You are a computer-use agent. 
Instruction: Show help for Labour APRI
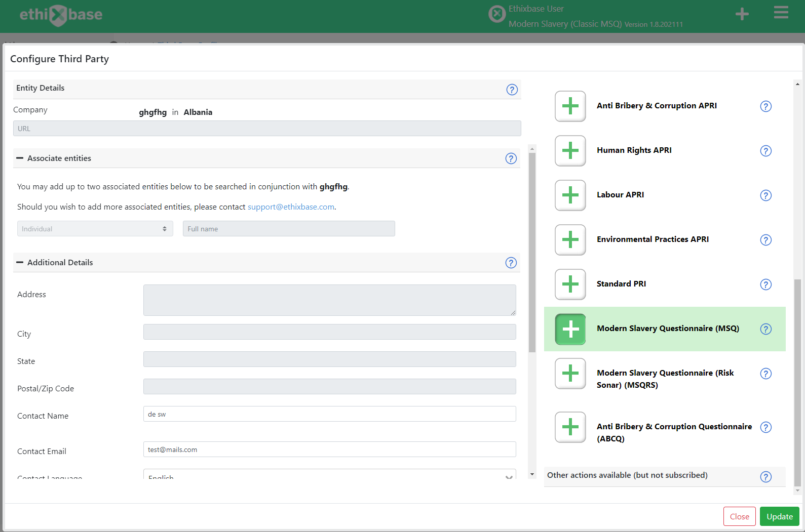point(766,195)
